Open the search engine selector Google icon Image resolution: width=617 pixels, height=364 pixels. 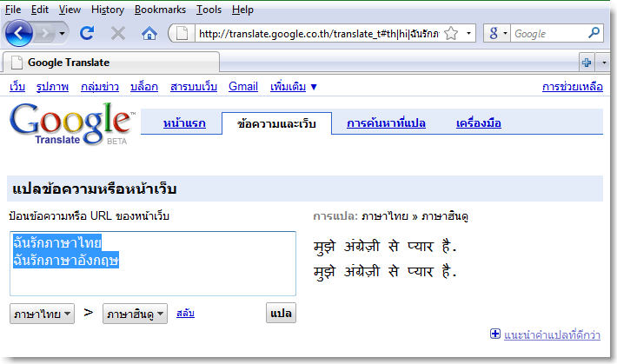pos(496,34)
